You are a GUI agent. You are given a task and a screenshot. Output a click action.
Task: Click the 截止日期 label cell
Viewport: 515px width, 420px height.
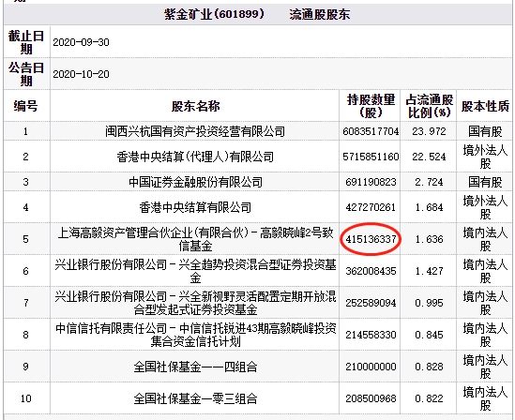point(26,42)
